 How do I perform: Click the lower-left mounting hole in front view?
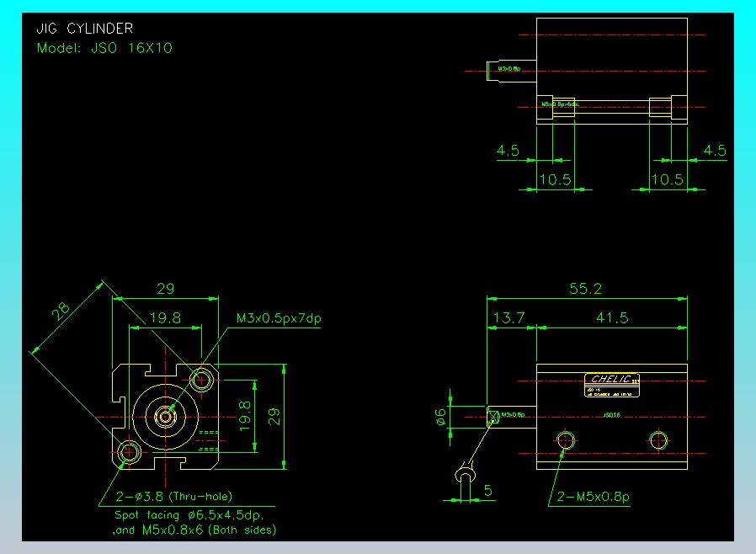point(129,452)
